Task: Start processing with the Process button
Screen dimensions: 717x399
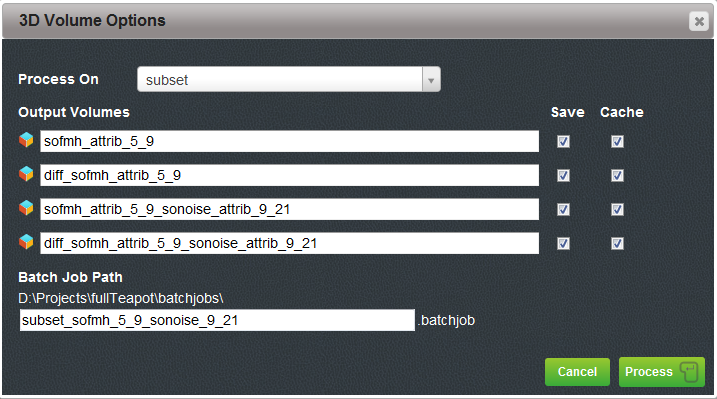Action: (661, 372)
